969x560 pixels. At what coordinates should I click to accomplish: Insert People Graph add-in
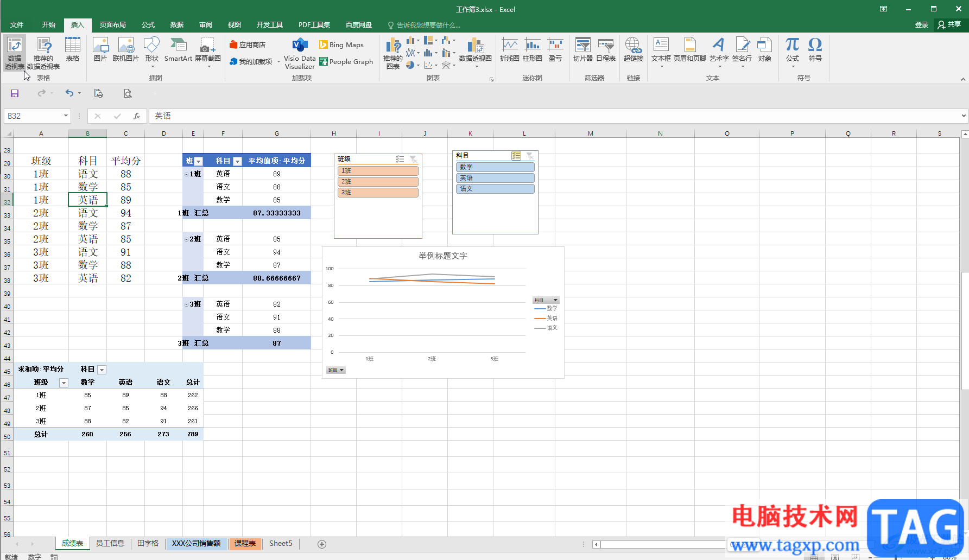346,61
